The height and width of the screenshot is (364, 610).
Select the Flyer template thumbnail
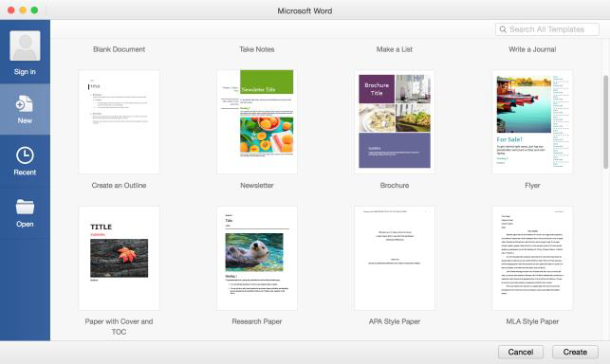532,122
